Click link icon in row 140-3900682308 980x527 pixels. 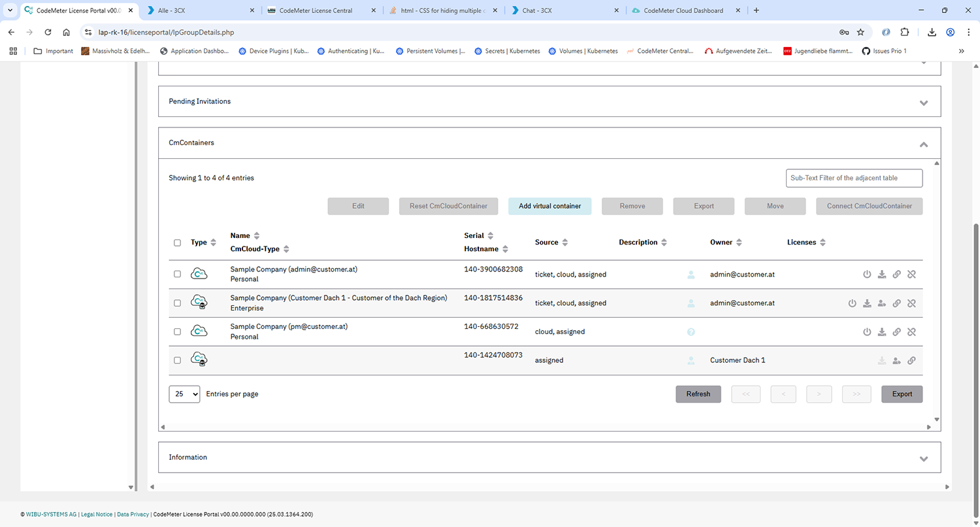[897, 275]
